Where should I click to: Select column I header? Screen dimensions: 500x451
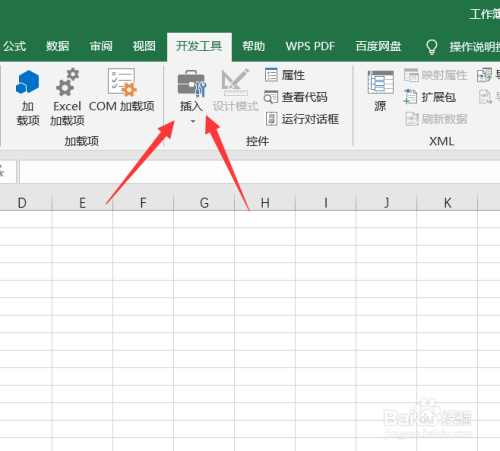coord(326,203)
